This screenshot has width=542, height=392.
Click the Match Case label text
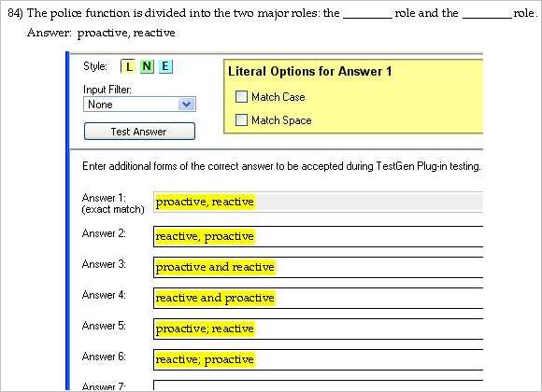278,97
